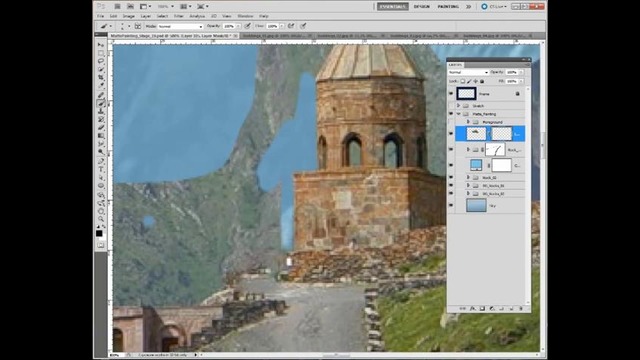Toggle Quick Mask mode

pyautogui.click(x=101, y=245)
